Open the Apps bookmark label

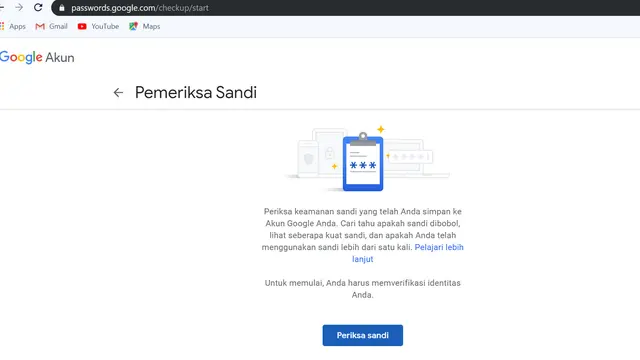(x=17, y=27)
